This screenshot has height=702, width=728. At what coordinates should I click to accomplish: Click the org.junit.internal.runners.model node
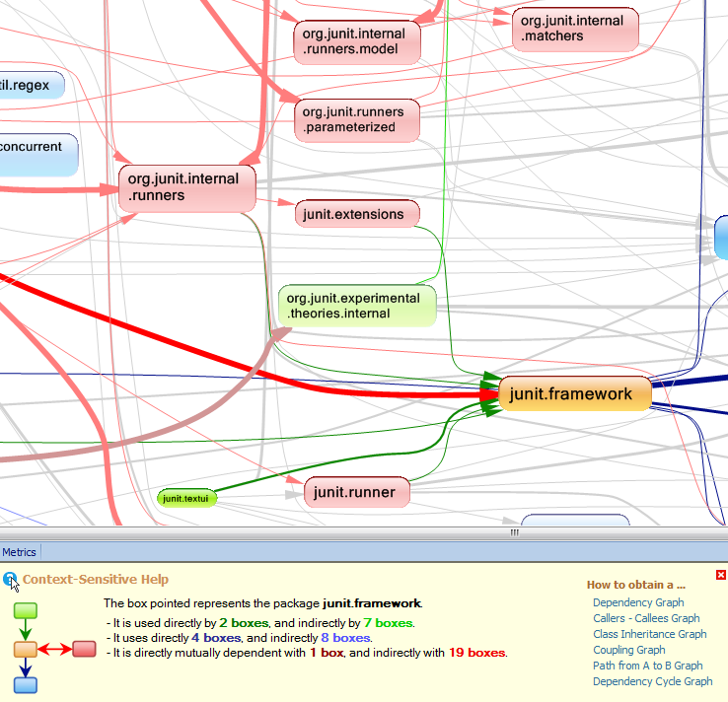tap(357, 41)
